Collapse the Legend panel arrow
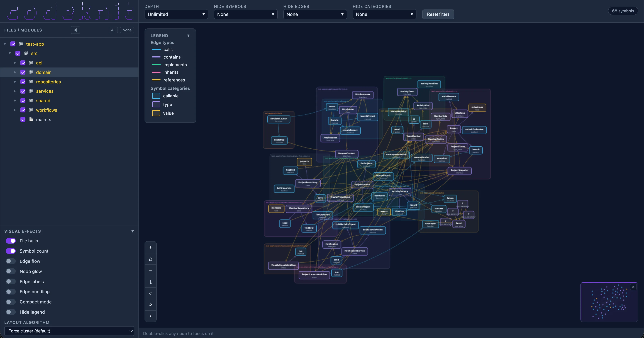Image resolution: width=644 pixels, height=338 pixels. (x=188, y=35)
